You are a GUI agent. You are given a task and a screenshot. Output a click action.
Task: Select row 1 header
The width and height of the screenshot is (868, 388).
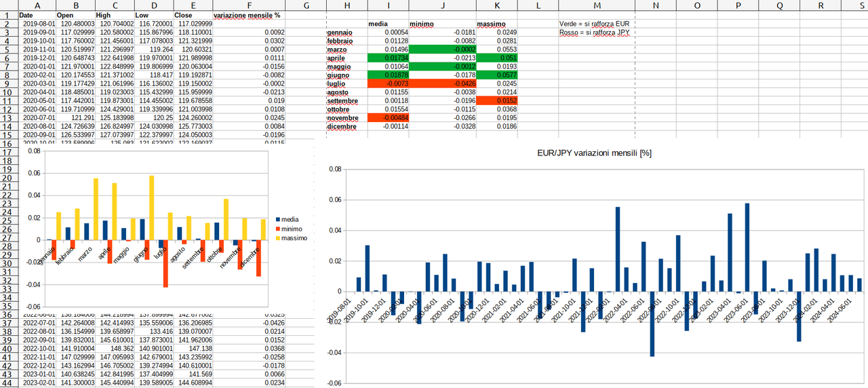click(x=8, y=14)
